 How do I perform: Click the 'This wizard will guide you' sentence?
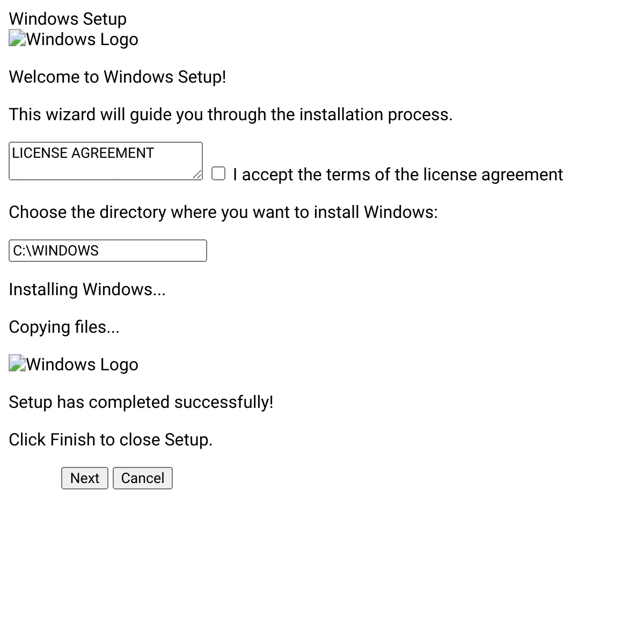231,114
